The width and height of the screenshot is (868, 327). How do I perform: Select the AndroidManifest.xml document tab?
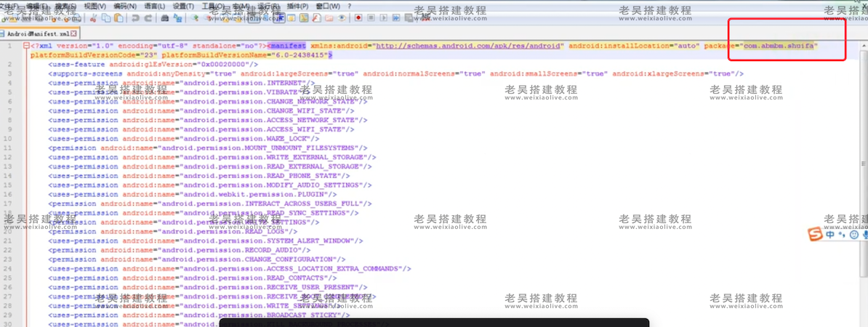[39, 33]
